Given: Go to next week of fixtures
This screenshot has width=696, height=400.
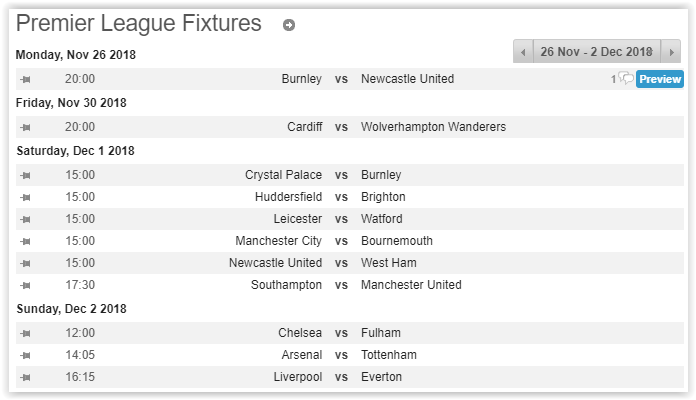Looking at the screenshot, I should [672, 51].
